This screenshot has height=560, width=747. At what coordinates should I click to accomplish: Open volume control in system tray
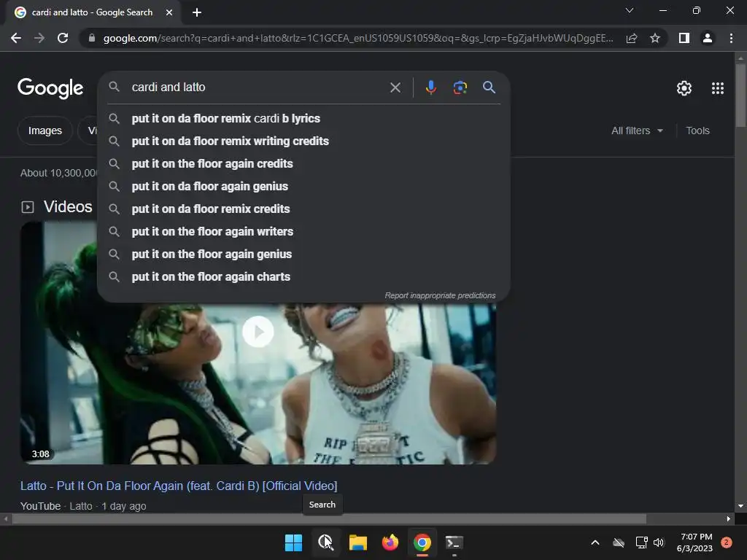[x=659, y=542]
